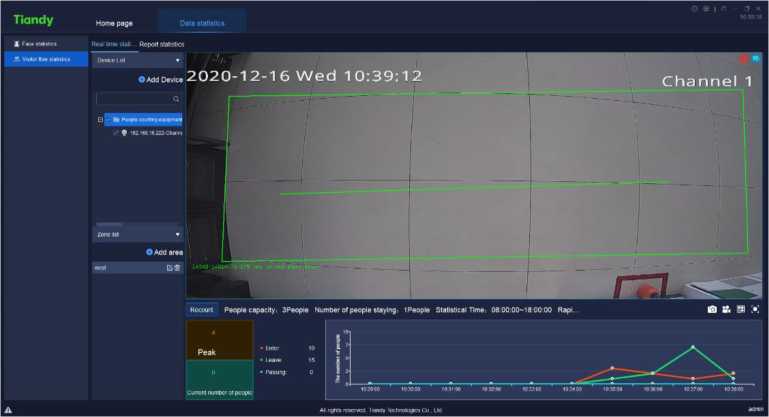Click the video record icon beside the camera
The image size is (769, 417).
pos(727,310)
